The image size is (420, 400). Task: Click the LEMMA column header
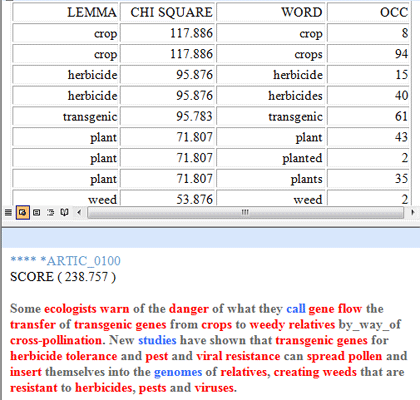pos(65,12)
